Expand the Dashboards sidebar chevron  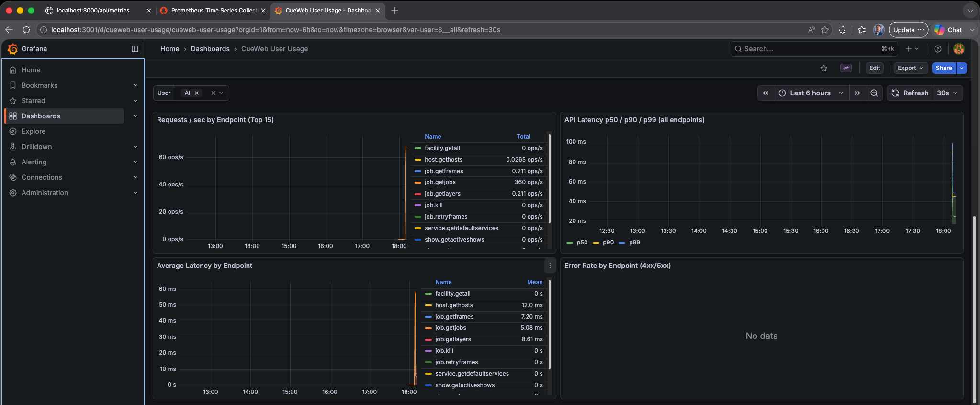[x=135, y=116]
